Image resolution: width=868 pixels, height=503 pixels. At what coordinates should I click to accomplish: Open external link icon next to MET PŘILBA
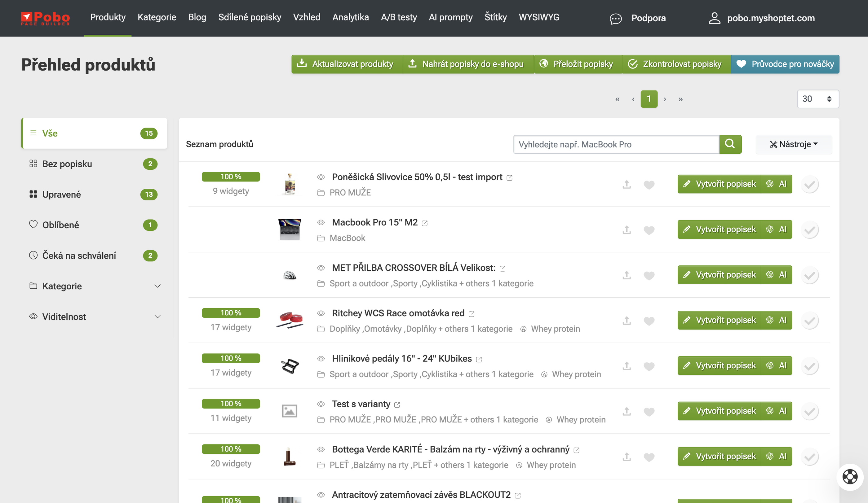tap(503, 269)
